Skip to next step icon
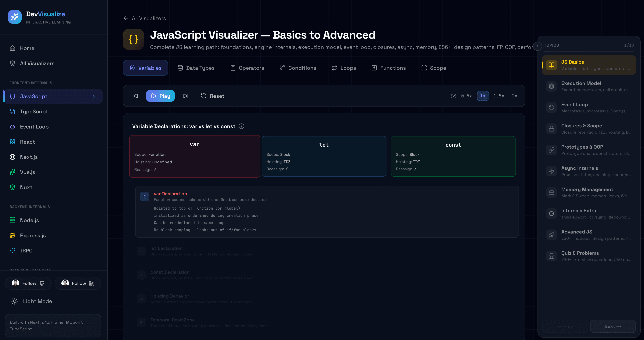644x340 pixels. tap(186, 96)
